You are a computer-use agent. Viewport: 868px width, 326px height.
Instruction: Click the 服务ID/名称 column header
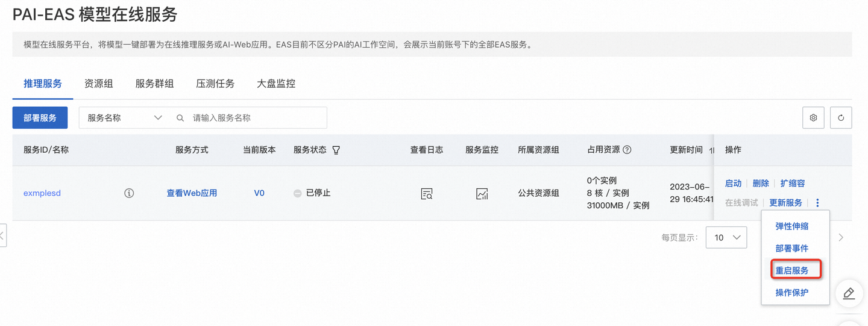click(x=46, y=150)
